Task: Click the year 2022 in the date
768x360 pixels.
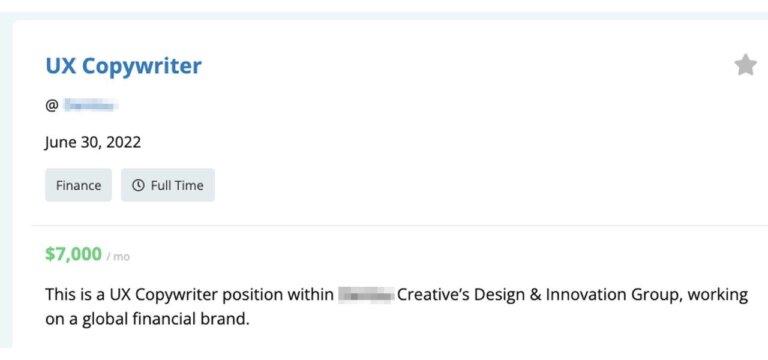Action: [123, 142]
